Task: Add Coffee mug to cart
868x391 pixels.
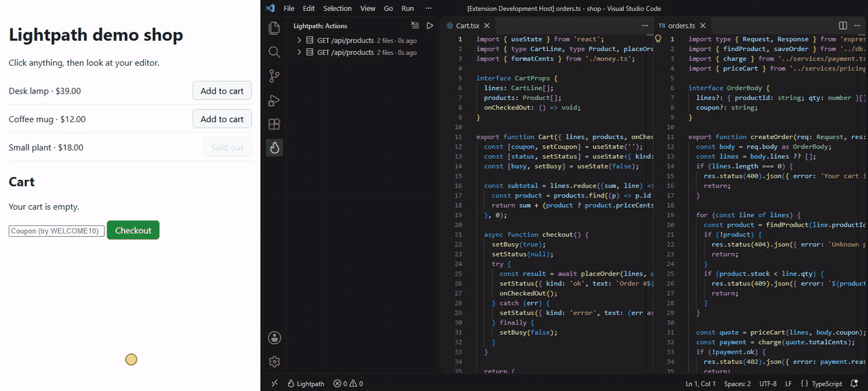Action: pyautogui.click(x=222, y=119)
